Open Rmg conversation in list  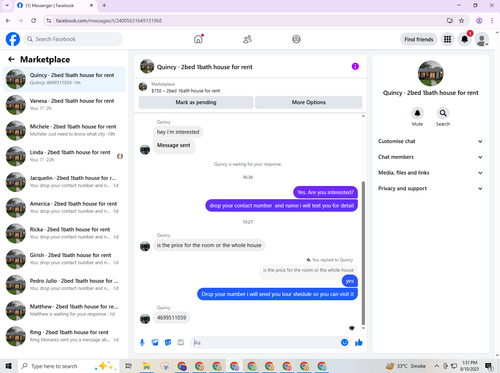(64, 336)
